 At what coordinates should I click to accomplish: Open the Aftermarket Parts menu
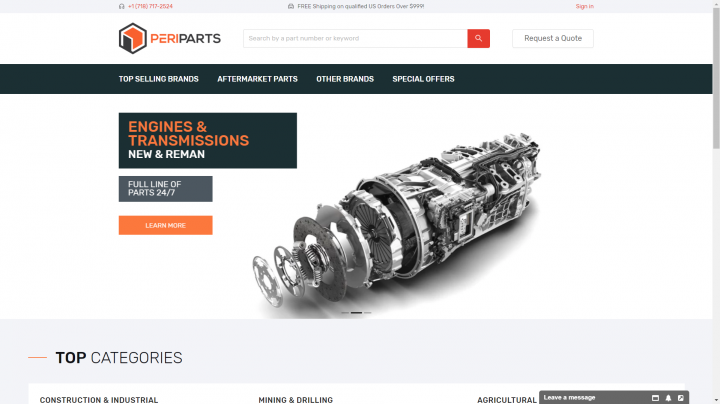257,79
